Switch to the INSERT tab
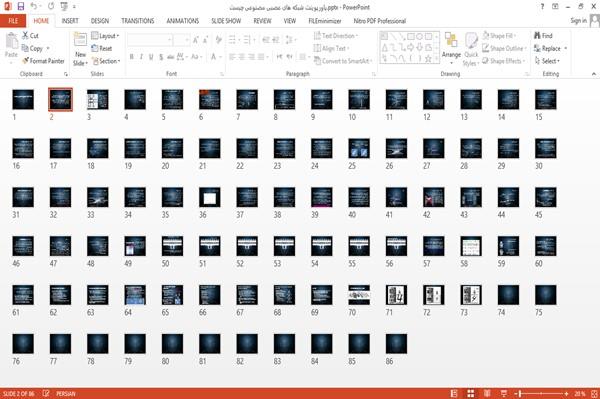The image size is (600, 399). pos(70,21)
